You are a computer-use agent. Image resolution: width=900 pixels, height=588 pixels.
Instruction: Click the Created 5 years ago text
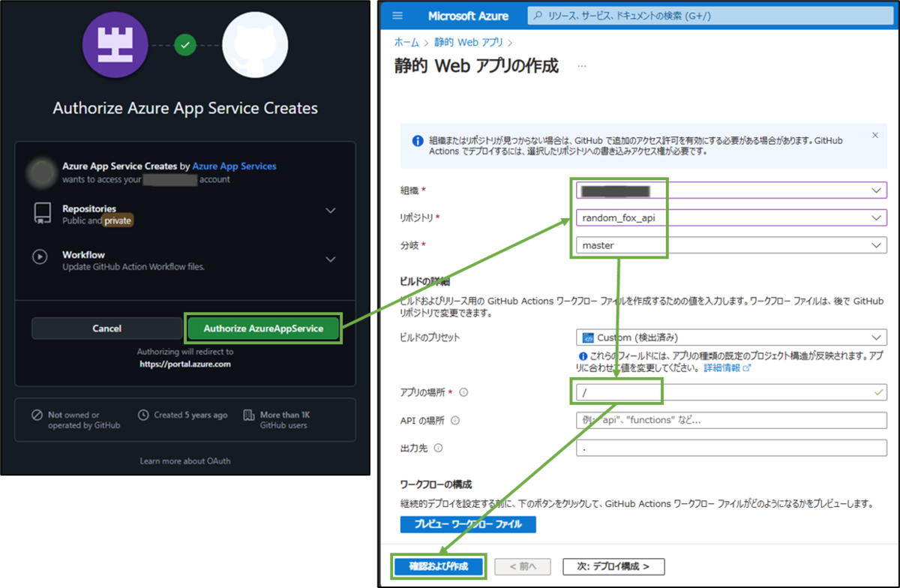coord(190,415)
